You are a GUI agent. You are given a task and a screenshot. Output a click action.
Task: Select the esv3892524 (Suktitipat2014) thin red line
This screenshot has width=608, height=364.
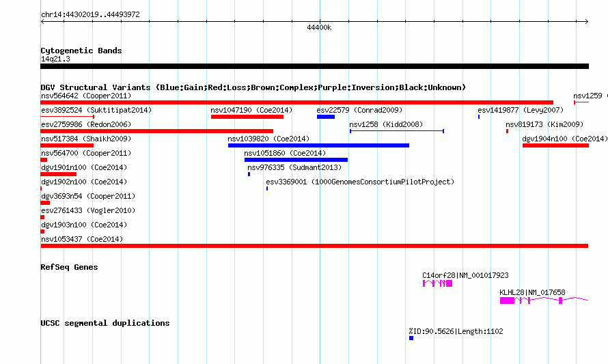(x=67, y=117)
